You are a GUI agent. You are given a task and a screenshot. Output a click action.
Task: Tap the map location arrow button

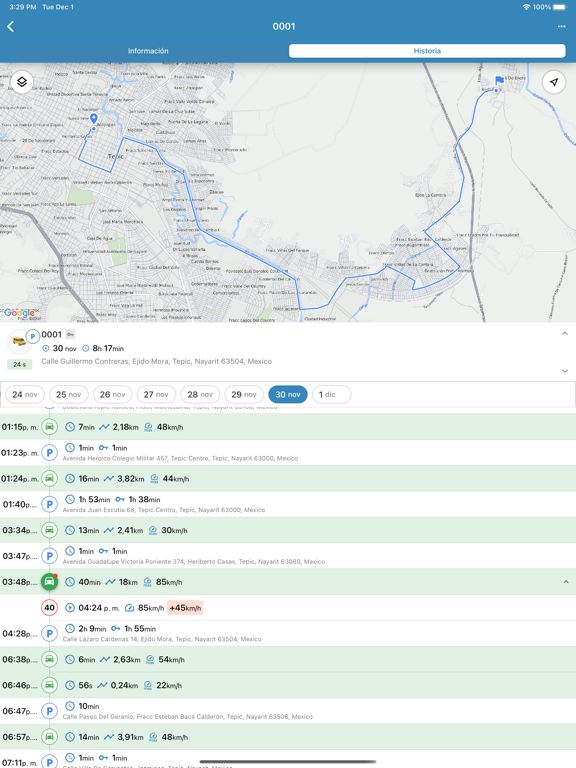pyautogui.click(x=553, y=82)
